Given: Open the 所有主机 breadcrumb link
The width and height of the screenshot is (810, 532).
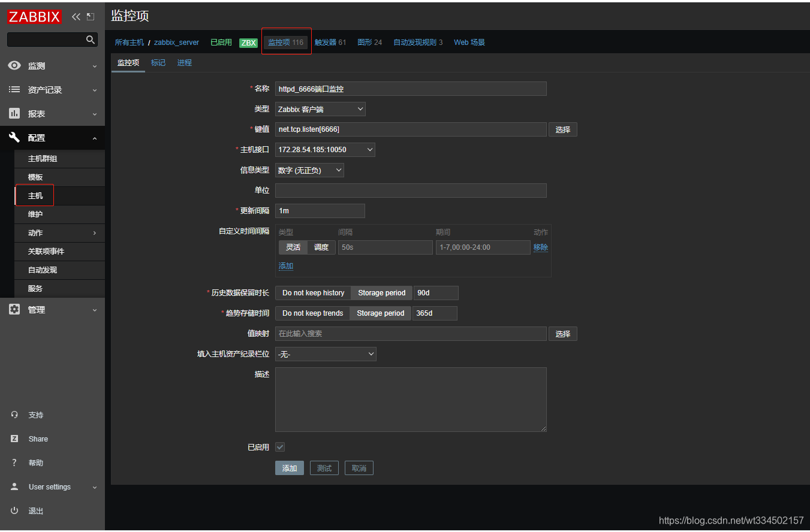Looking at the screenshot, I should pyautogui.click(x=130, y=43).
